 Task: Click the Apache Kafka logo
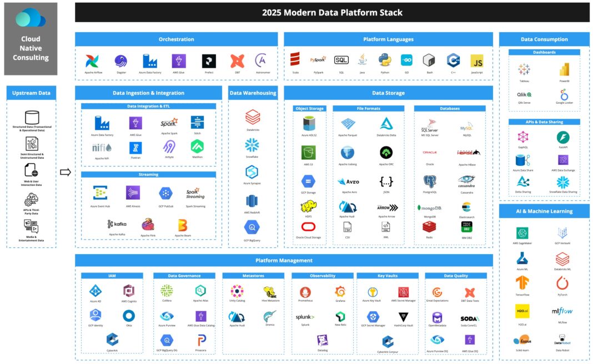117,224
